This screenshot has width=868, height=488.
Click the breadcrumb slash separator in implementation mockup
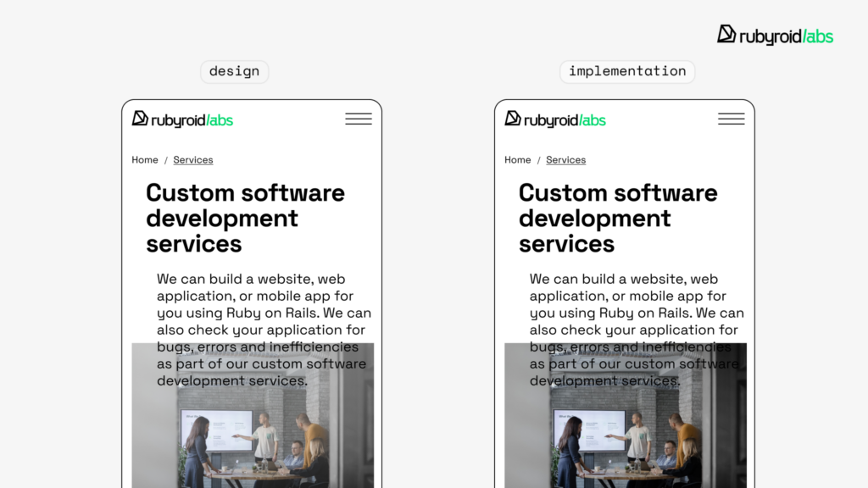pos(538,160)
